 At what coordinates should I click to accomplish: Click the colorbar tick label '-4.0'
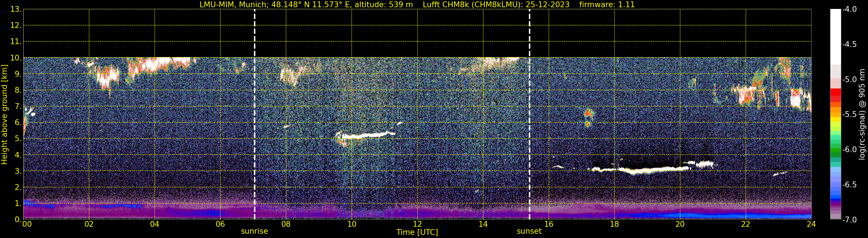850,10
